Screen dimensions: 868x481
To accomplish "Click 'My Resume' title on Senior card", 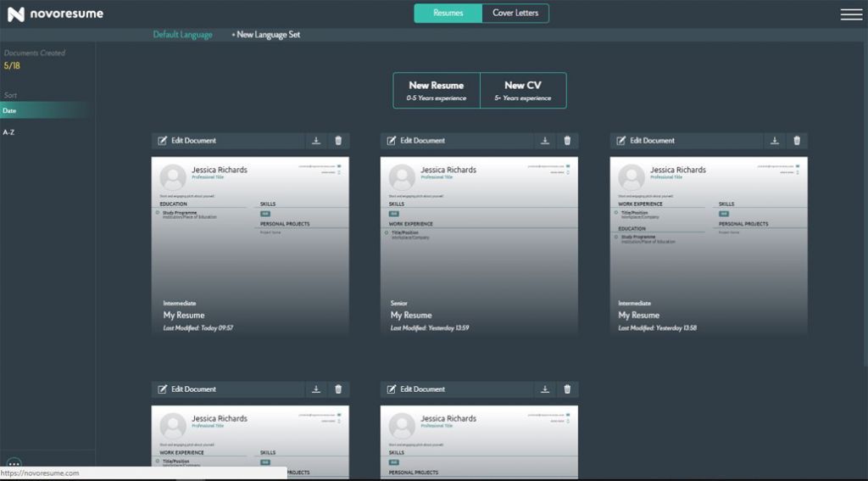I will [x=411, y=316].
